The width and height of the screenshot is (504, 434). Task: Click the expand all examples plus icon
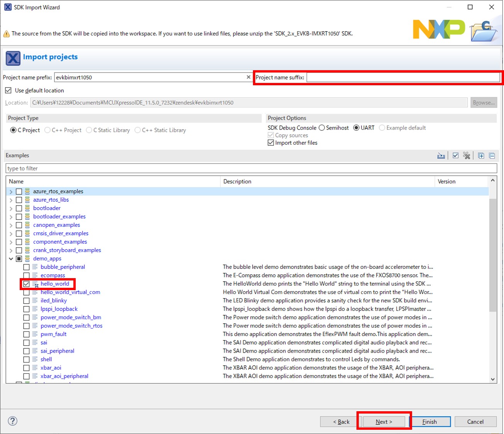[481, 156]
